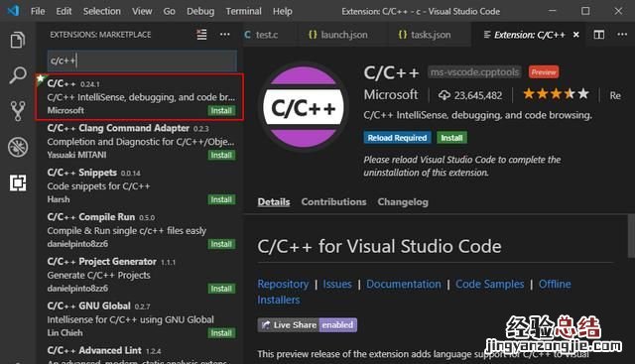Click the C/C++ extension logo image

click(304, 107)
